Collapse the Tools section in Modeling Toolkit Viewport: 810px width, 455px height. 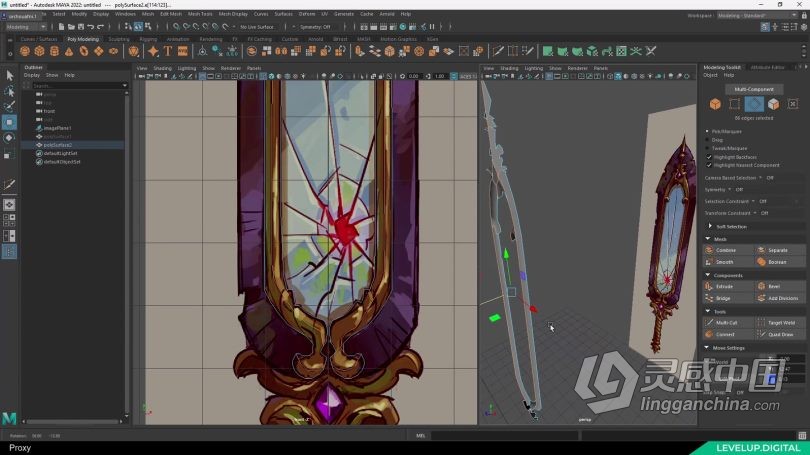point(708,311)
